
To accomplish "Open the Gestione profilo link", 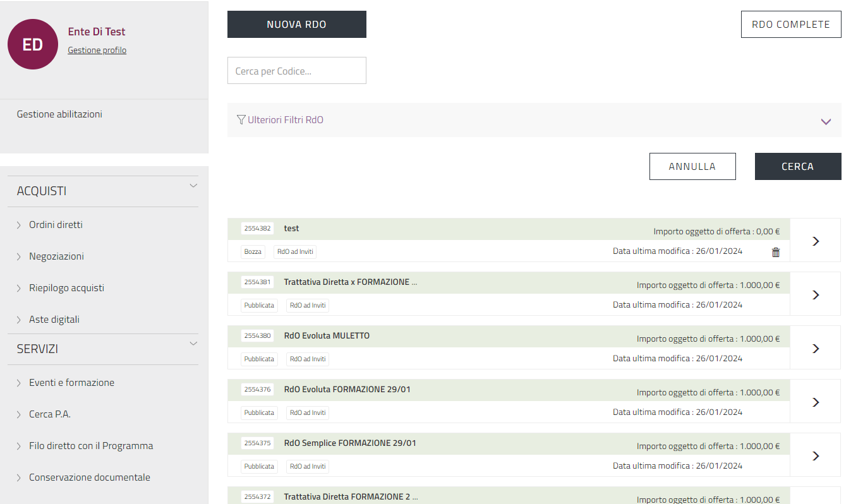I will coord(97,51).
